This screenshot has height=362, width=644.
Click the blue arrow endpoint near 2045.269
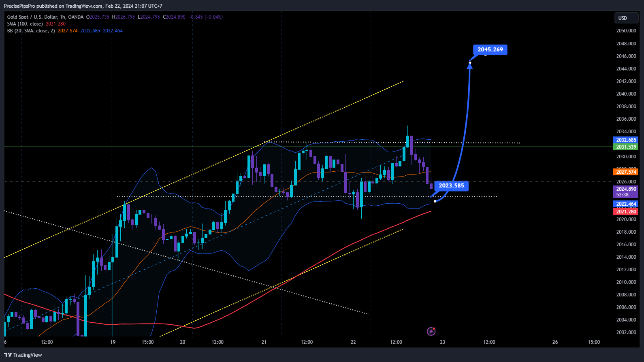pos(470,62)
